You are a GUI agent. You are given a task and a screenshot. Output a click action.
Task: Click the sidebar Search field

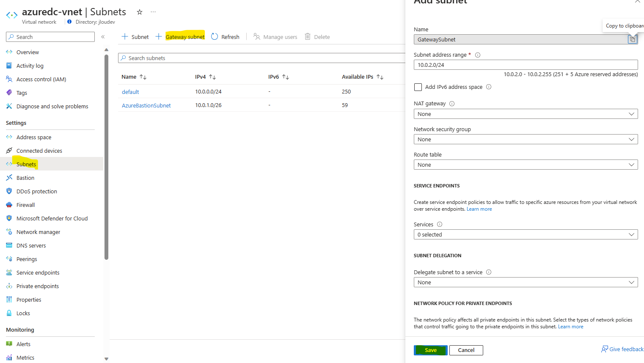pyautogui.click(x=50, y=37)
